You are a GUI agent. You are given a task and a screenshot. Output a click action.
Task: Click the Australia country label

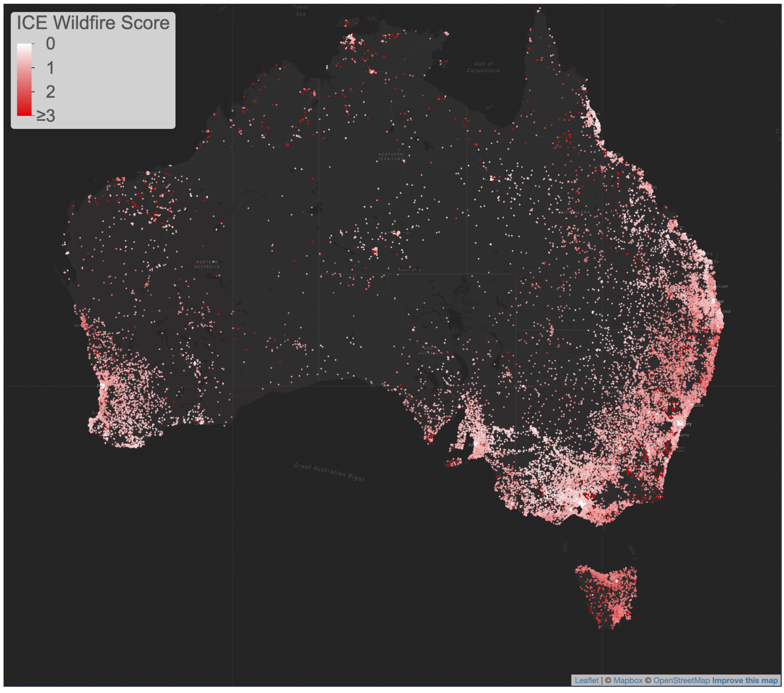(x=409, y=269)
